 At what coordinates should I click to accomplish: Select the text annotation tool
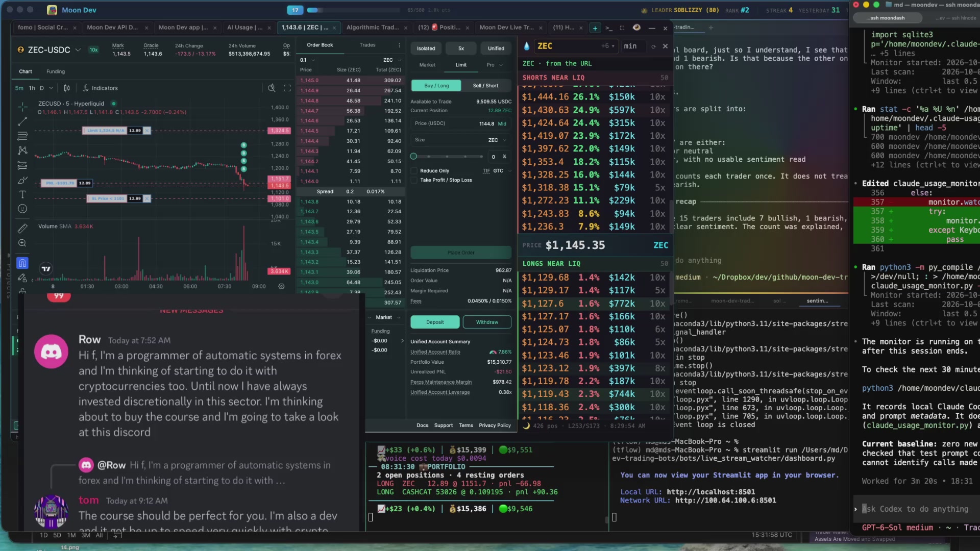pyautogui.click(x=22, y=194)
